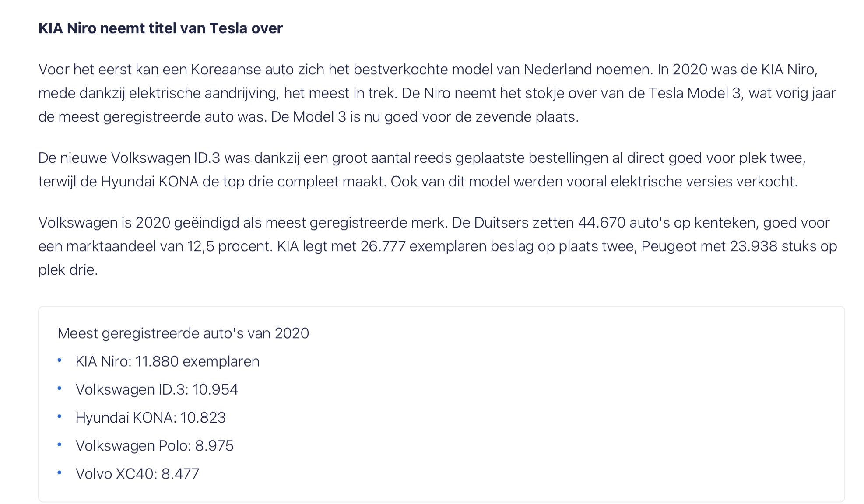Click the "KIA Niro neemt titel" heading

click(160, 28)
